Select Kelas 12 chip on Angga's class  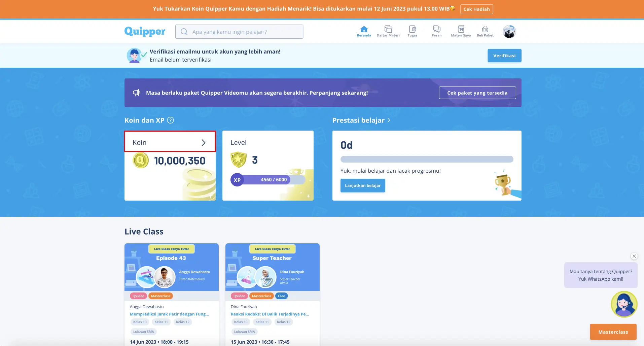(x=183, y=322)
